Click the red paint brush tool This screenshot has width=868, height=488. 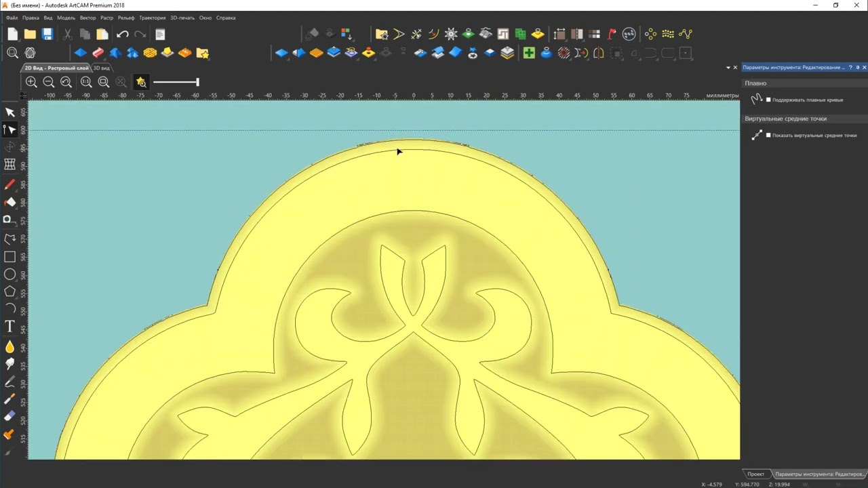click(9, 184)
